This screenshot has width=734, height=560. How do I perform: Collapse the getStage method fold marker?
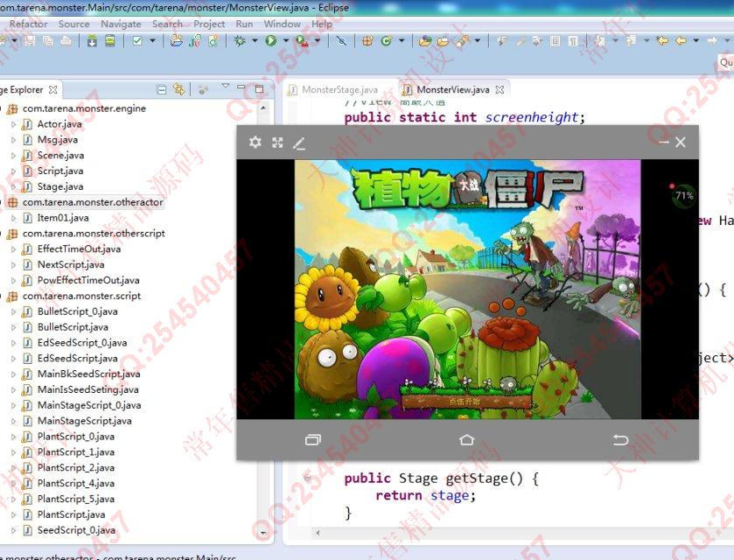tap(307, 478)
